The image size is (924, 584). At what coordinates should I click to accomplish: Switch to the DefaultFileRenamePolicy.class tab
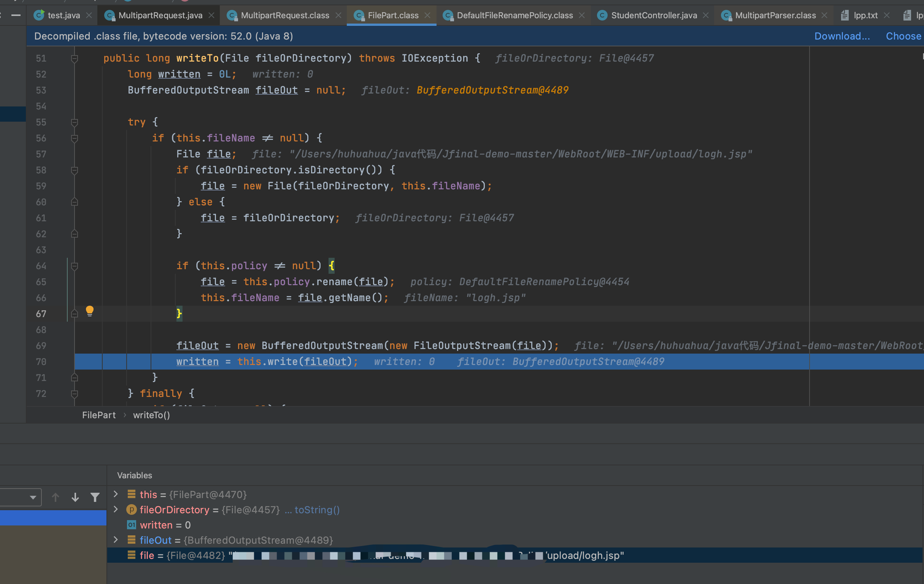[514, 15]
